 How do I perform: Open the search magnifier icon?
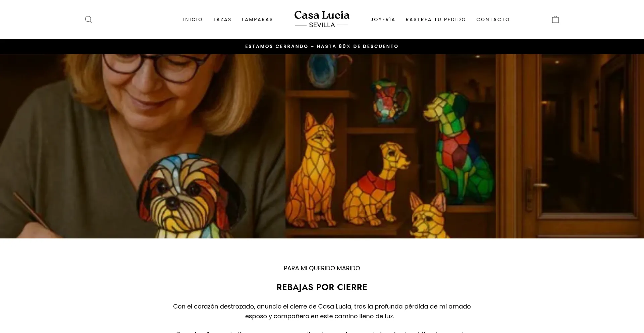89,19
